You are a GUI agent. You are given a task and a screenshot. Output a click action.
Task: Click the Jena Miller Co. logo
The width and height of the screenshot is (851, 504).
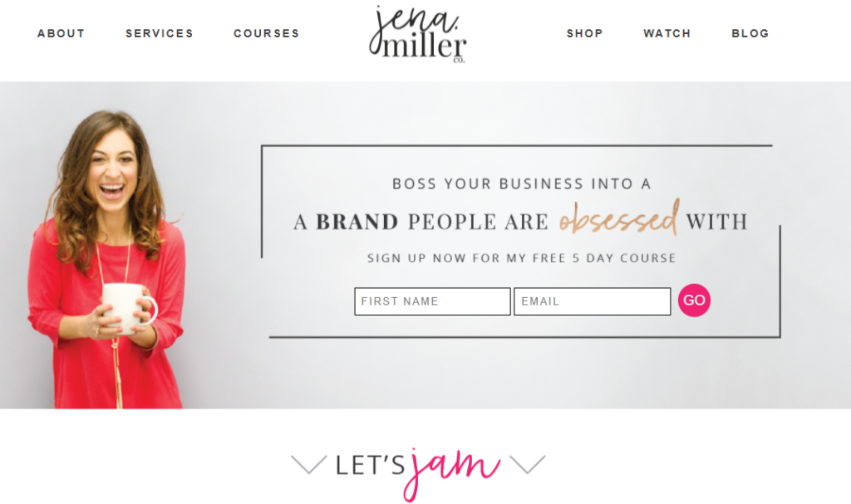click(x=417, y=35)
